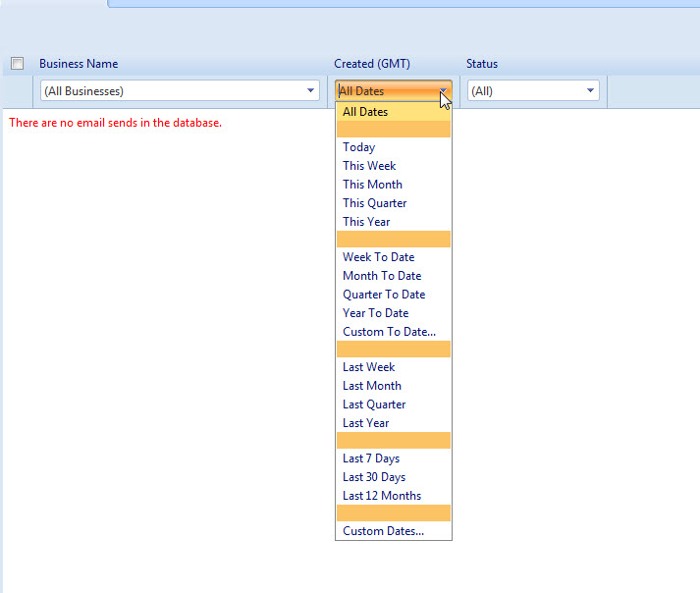Choose Last 7 Days range
Screen dimensions: 700x593
371,458
